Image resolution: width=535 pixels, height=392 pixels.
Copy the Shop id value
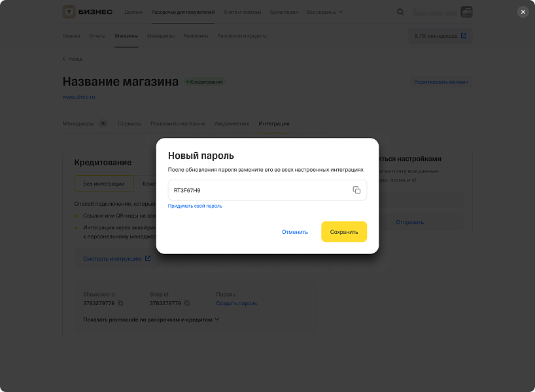point(186,304)
